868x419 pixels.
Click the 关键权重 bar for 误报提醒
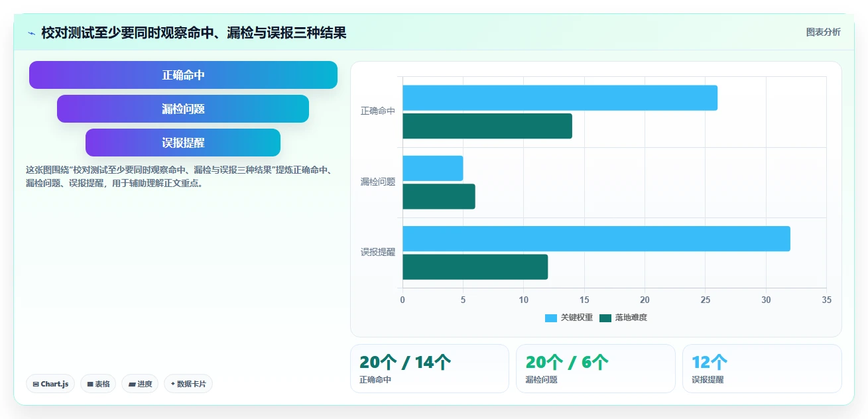[x=596, y=239]
